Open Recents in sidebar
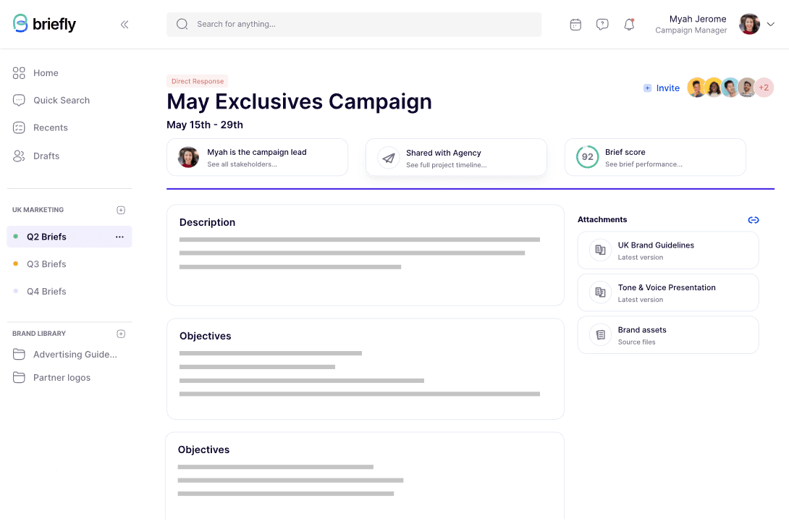Image resolution: width=789 pixels, height=532 pixels. (50, 127)
